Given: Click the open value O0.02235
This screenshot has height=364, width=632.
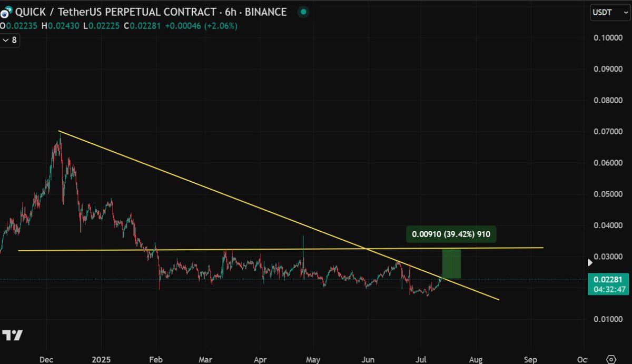Looking at the screenshot, I should pyautogui.click(x=18, y=25).
